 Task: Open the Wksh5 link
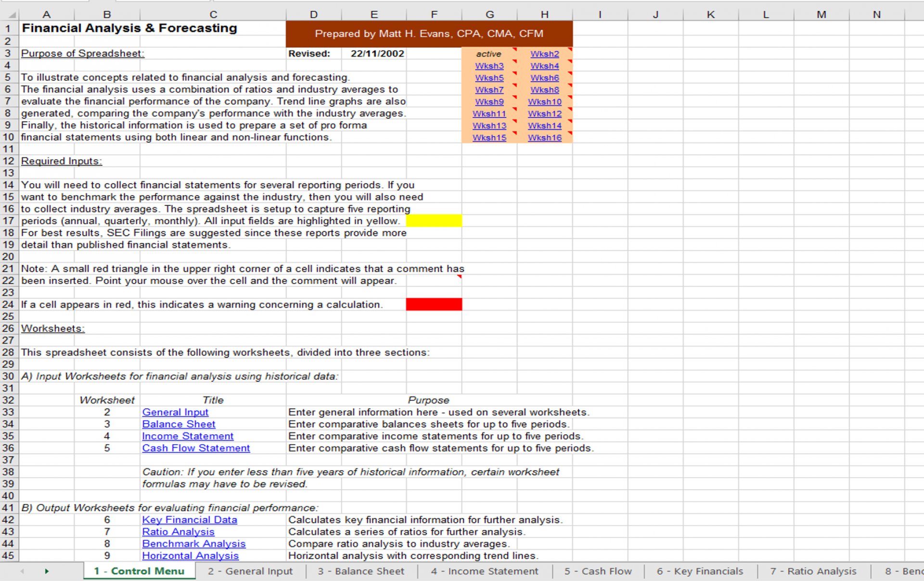tap(489, 78)
